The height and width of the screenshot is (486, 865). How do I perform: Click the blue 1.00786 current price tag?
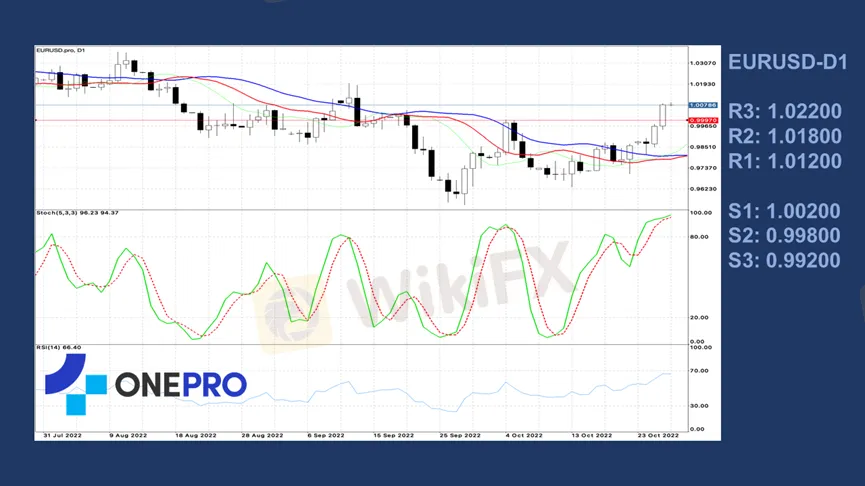703,105
